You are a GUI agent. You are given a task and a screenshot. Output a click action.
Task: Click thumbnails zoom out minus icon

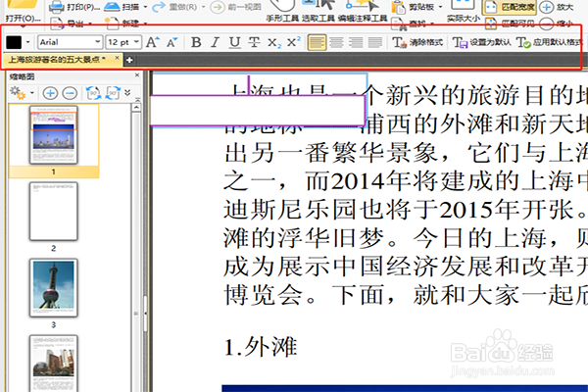70,93
